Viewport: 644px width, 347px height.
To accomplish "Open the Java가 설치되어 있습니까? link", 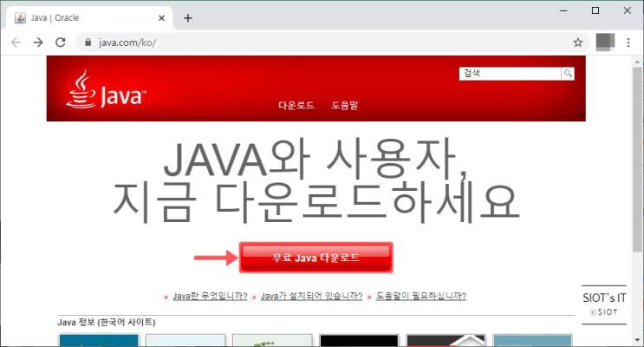I will tap(312, 296).
